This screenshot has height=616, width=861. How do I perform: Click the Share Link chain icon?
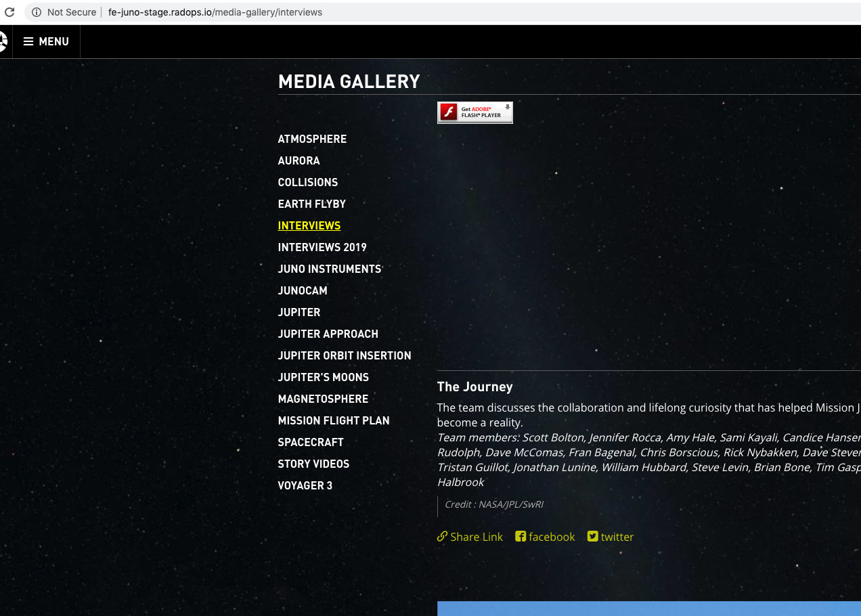point(443,537)
